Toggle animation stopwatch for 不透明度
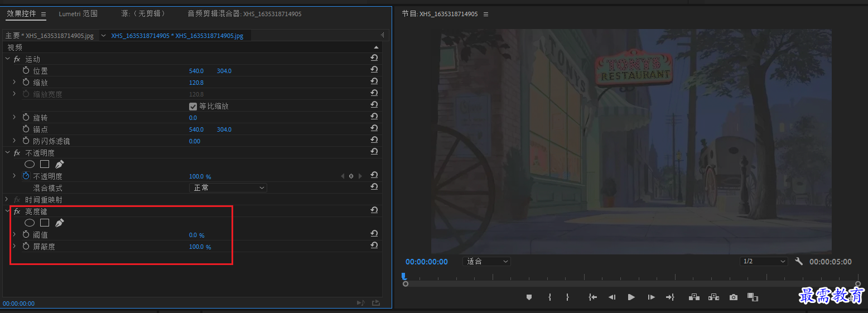 tap(26, 176)
